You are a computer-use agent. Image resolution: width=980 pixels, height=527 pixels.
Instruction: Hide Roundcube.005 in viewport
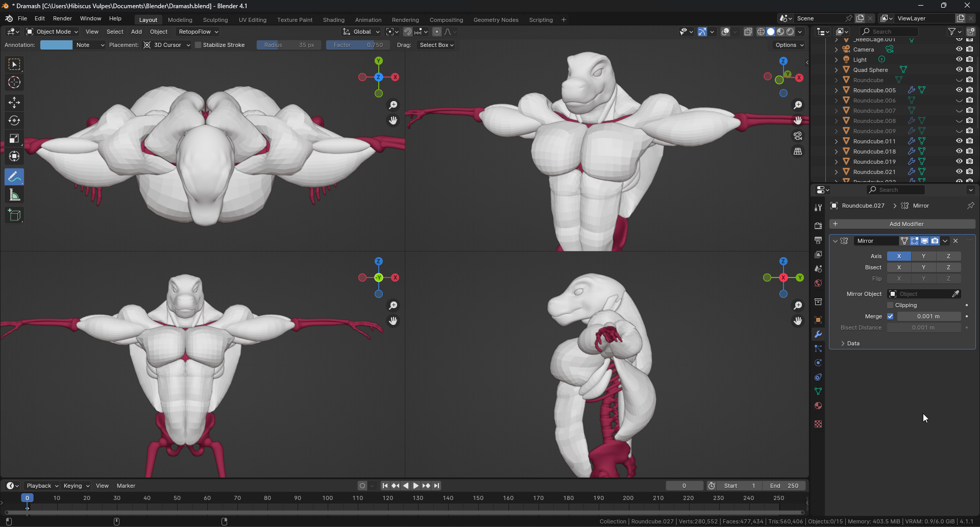click(959, 90)
